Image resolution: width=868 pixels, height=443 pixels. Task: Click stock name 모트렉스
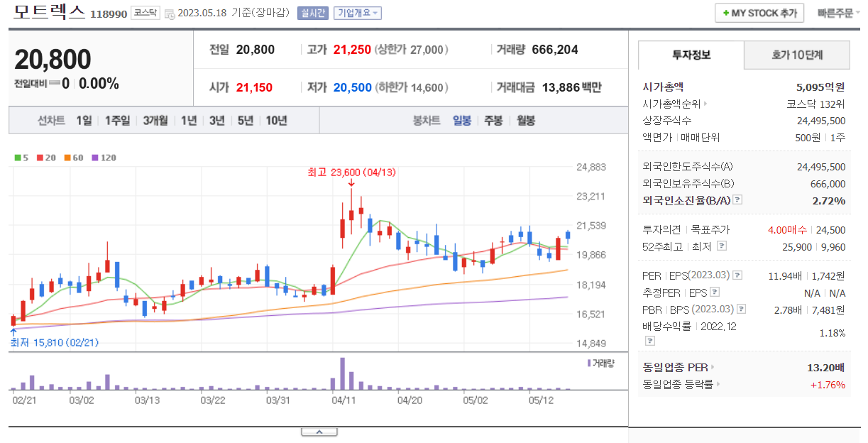click(48, 12)
